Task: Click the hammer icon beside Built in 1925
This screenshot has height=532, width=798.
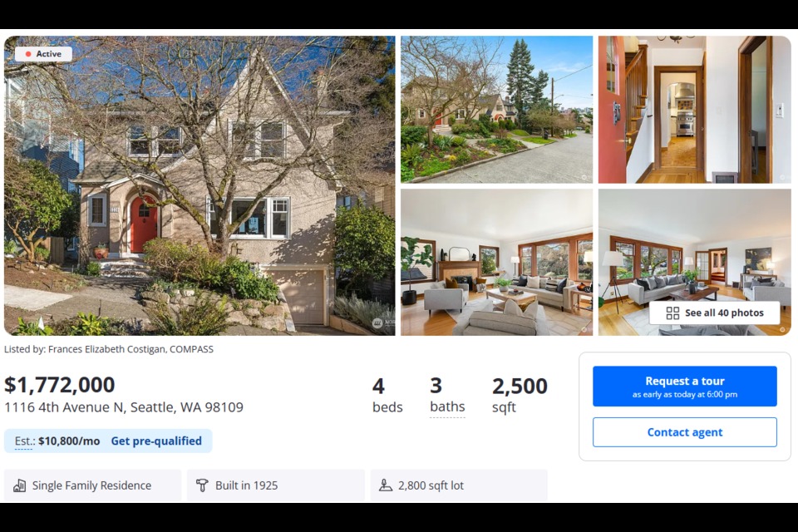Action: [x=202, y=485]
